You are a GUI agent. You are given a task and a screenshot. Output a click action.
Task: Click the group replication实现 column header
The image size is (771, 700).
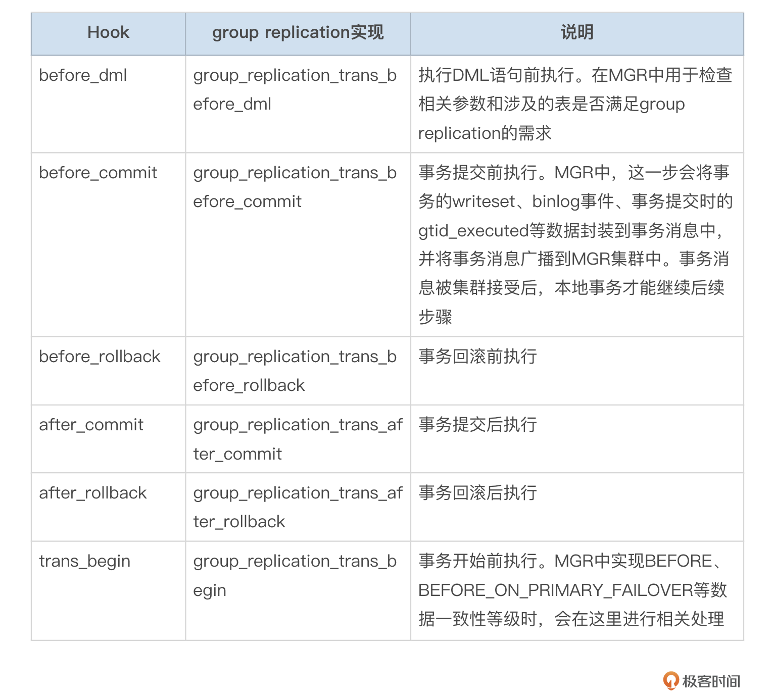[x=298, y=33]
